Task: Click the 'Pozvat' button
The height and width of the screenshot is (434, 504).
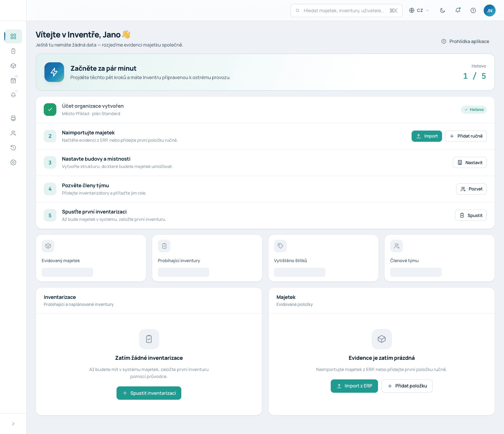Action: pos(471,189)
